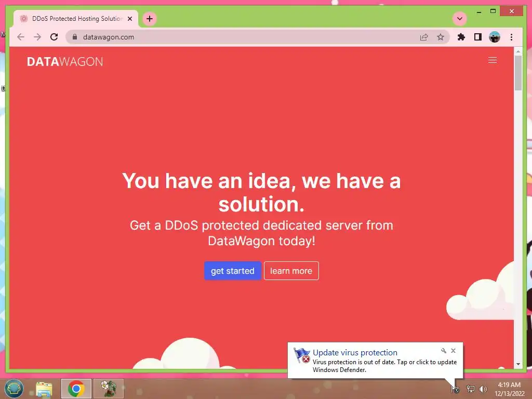The image size is (532, 399).
Task: Minimize the Chrome window
Action: 478,11
